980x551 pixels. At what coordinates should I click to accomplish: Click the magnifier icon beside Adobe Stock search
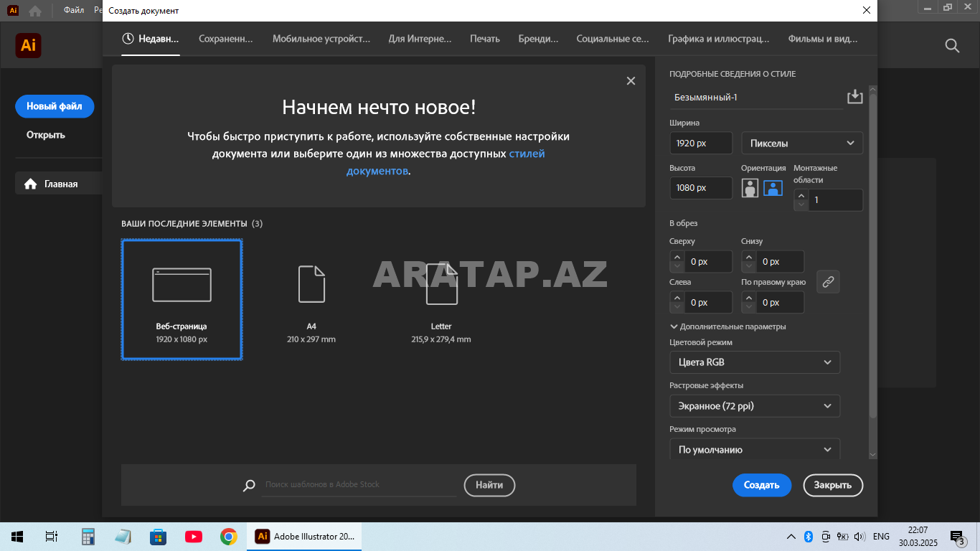click(249, 486)
